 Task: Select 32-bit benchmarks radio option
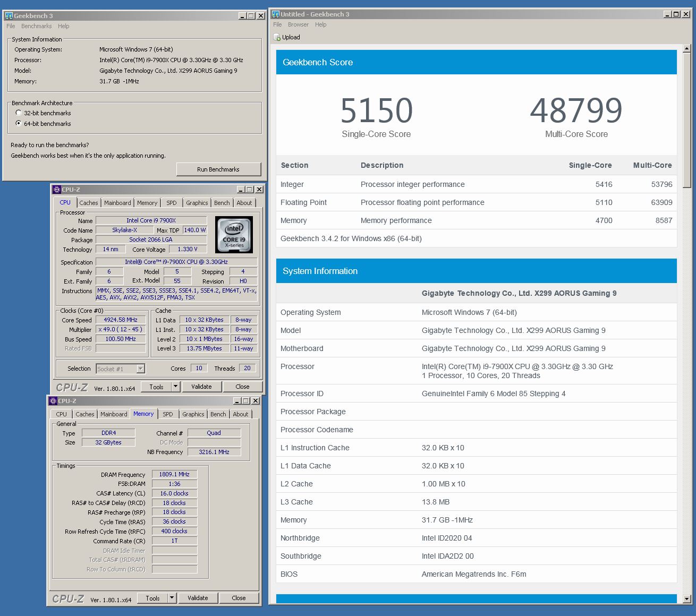pos(19,113)
